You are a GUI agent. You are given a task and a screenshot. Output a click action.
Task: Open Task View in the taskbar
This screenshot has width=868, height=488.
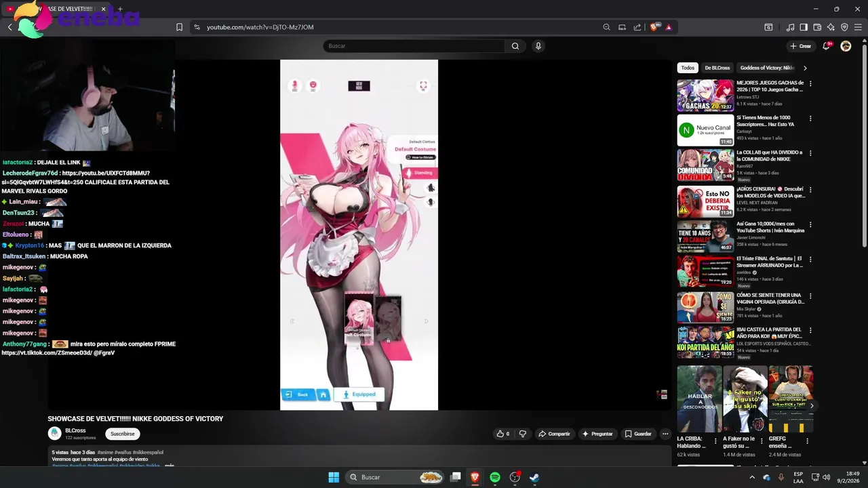(456, 477)
